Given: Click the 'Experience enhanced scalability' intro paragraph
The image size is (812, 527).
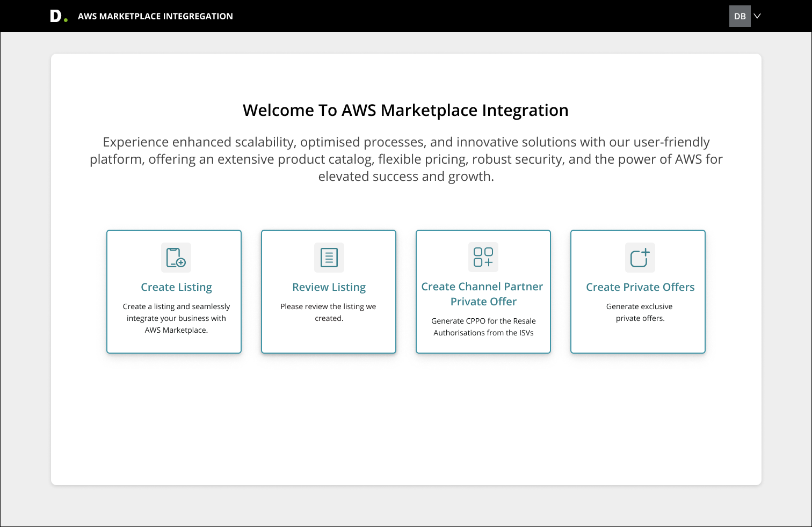Looking at the screenshot, I should click(406, 159).
